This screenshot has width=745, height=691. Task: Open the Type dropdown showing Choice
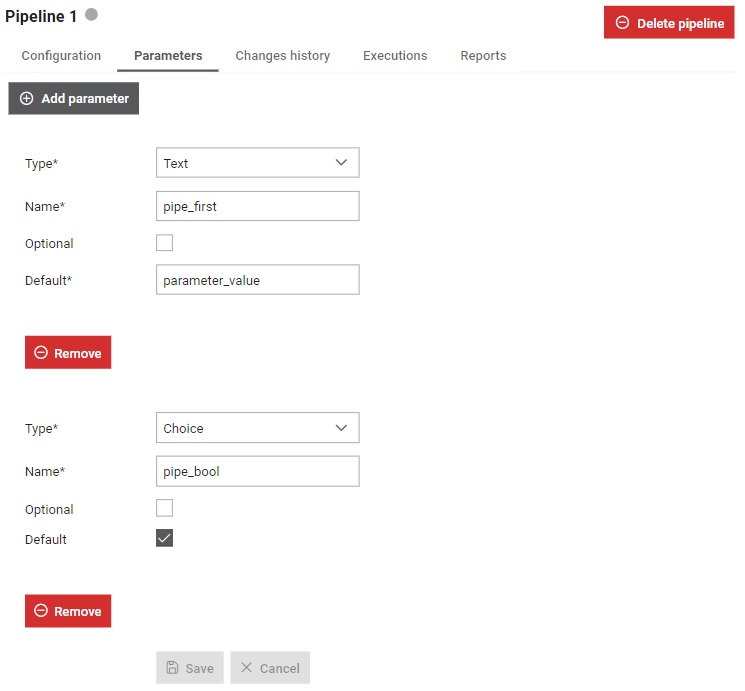(x=258, y=428)
